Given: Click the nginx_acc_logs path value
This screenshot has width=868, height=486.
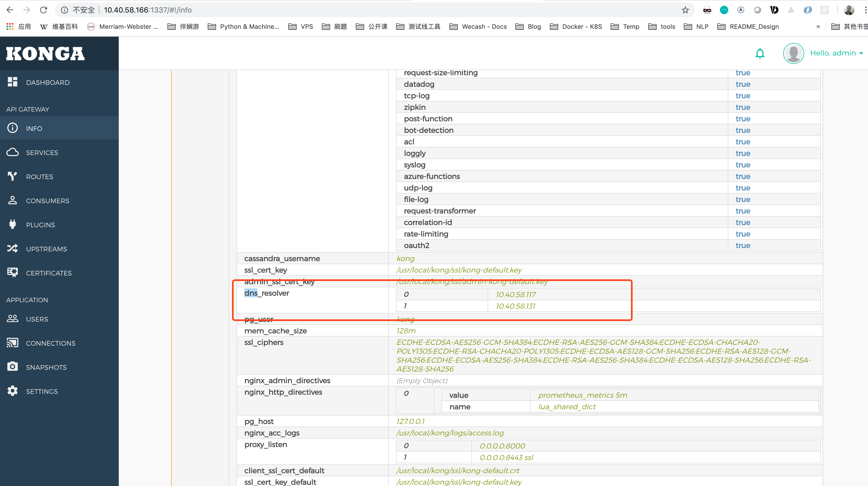Looking at the screenshot, I should point(450,433).
